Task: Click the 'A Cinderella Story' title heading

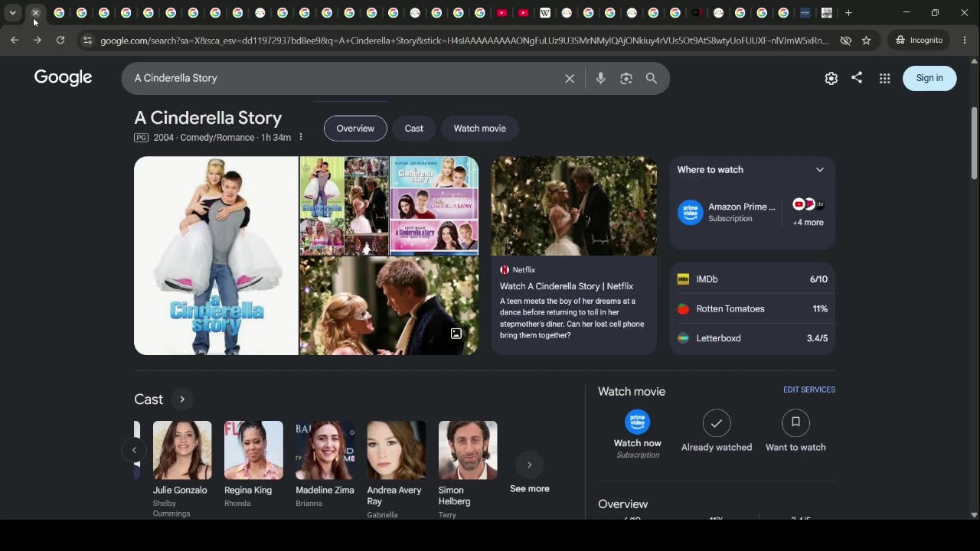Action: point(208,118)
